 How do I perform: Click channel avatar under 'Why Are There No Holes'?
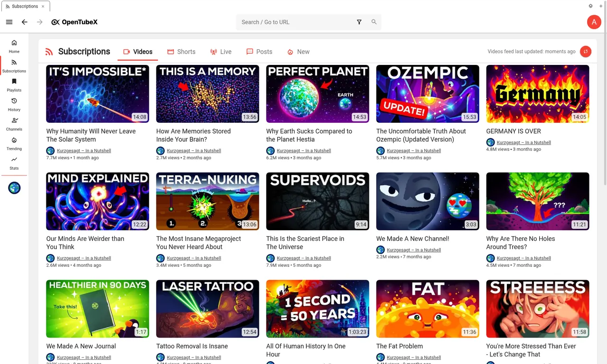click(490, 258)
